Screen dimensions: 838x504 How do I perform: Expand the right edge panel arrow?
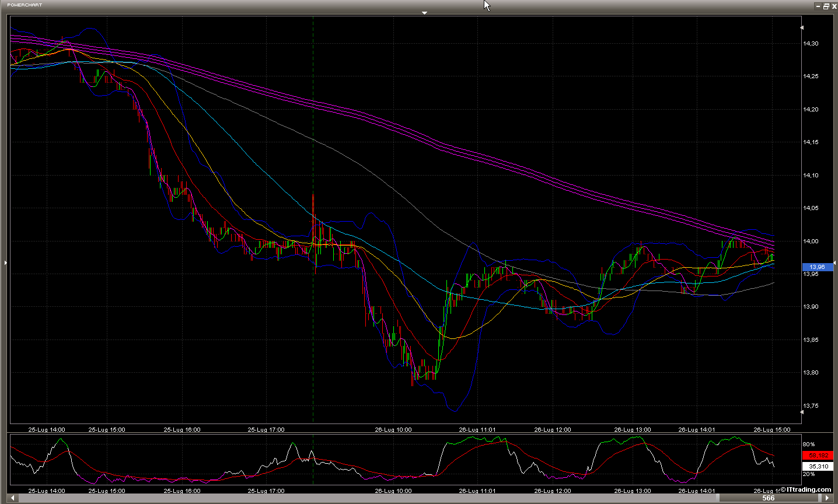coord(834,263)
